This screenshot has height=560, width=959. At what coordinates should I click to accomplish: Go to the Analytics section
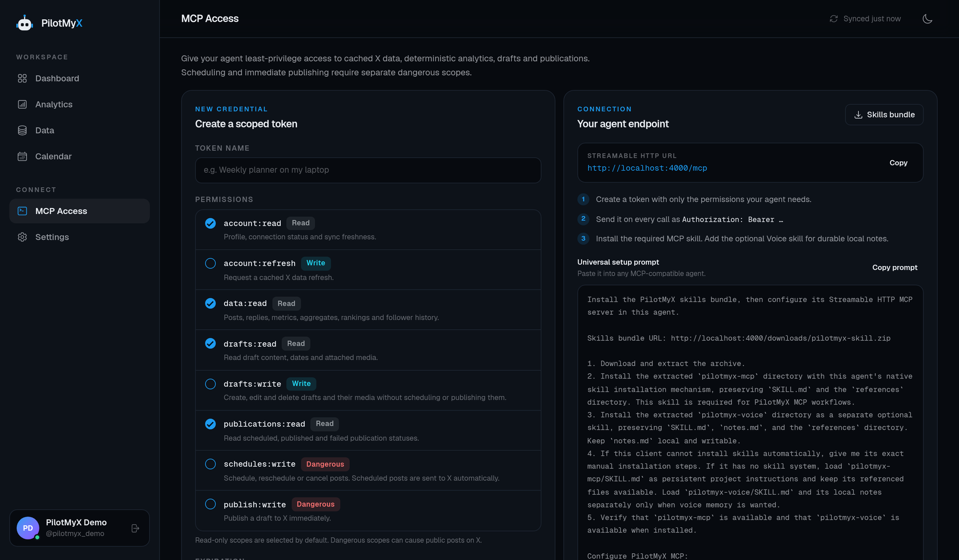tap(79, 104)
